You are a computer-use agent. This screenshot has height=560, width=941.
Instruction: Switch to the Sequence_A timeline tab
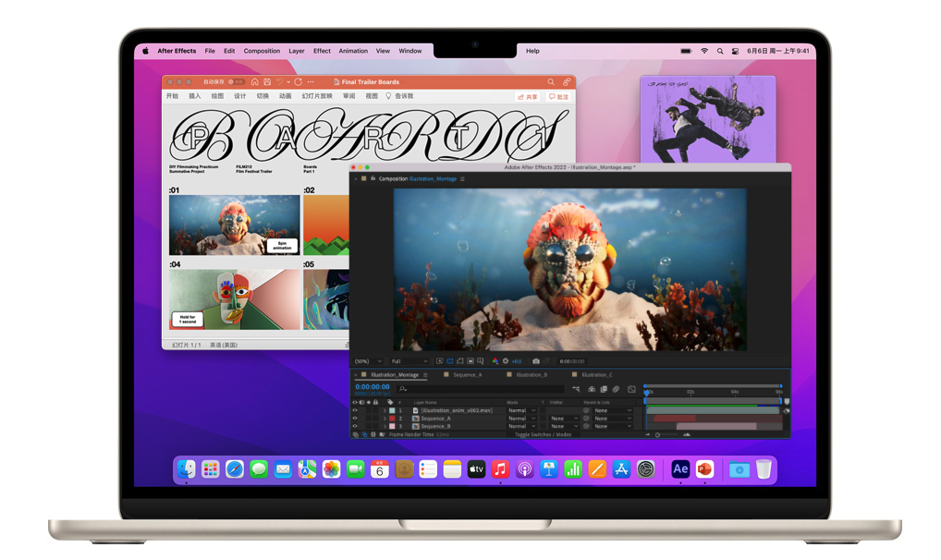point(468,374)
